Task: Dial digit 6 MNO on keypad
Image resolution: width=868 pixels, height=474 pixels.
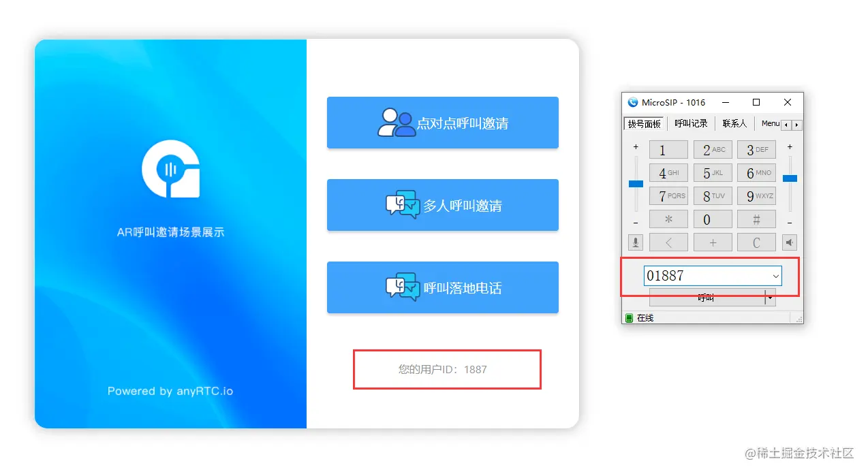Action: (757, 173)
